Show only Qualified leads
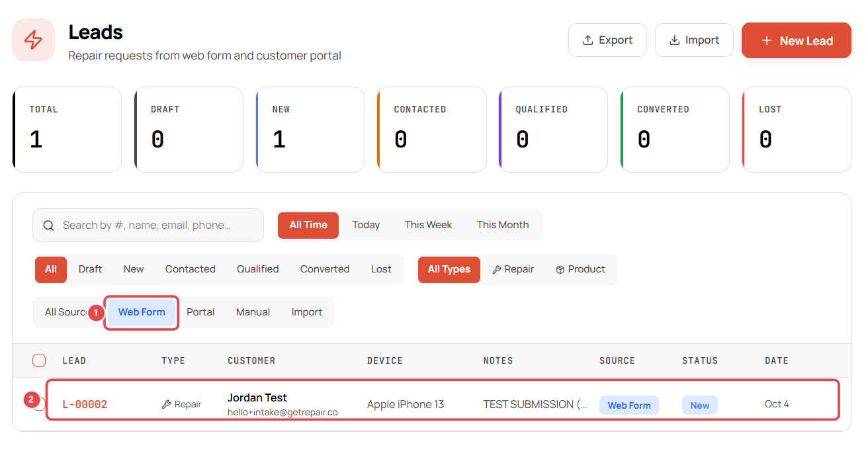This screenshot has width=868, height=455. point(258,269)
